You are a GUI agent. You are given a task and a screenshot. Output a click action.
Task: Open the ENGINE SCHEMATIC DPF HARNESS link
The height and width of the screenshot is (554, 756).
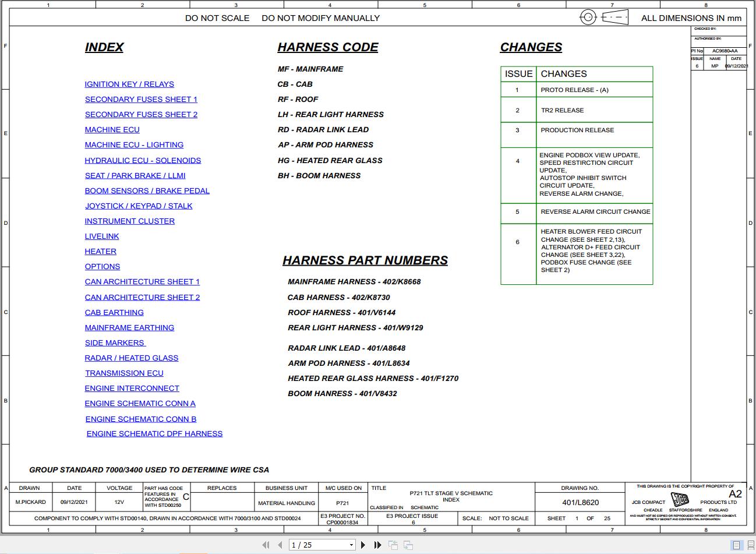click(154, 433)
